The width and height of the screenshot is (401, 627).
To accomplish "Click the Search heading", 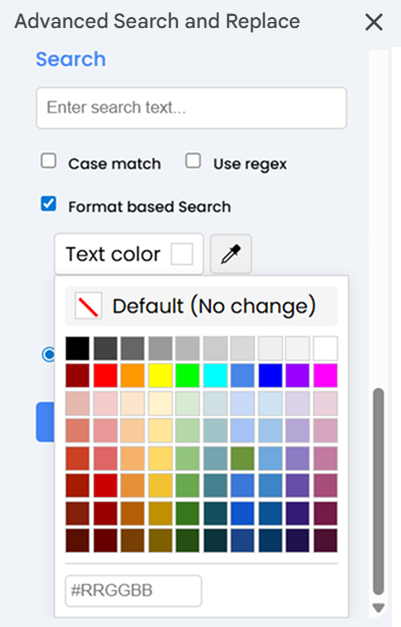I will [71, 59].
